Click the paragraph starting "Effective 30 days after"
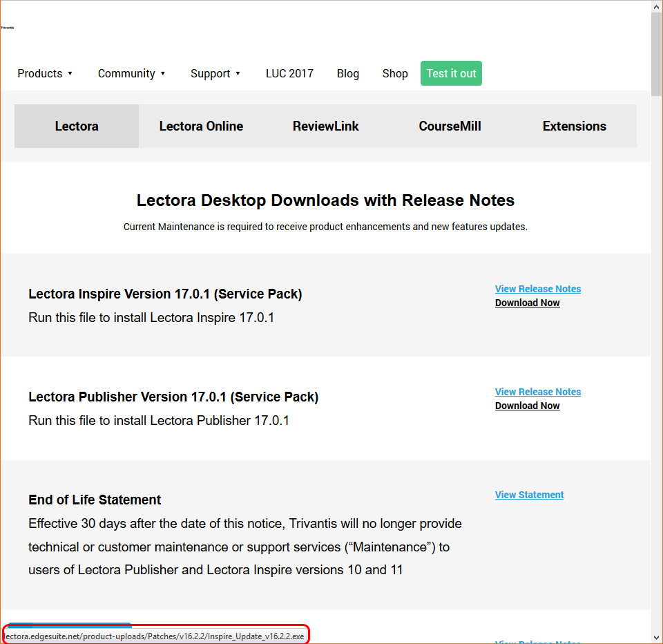The image size is (663, 644). tap(245, 547)
